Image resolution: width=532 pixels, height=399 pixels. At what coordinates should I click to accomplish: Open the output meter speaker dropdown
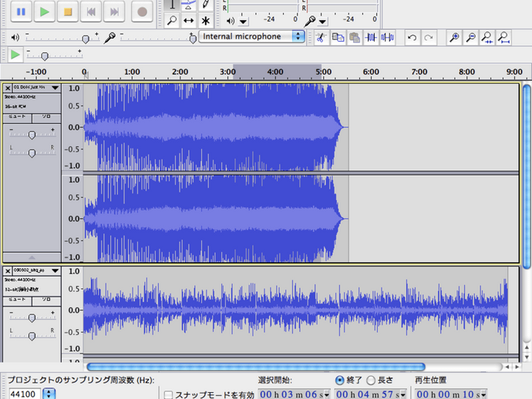[x=244, y=22]
